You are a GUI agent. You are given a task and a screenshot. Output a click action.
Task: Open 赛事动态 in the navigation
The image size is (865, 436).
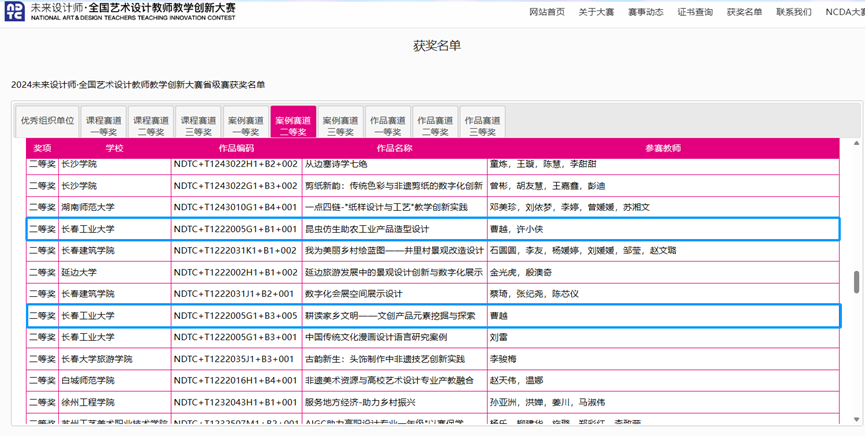pos(645,12)
